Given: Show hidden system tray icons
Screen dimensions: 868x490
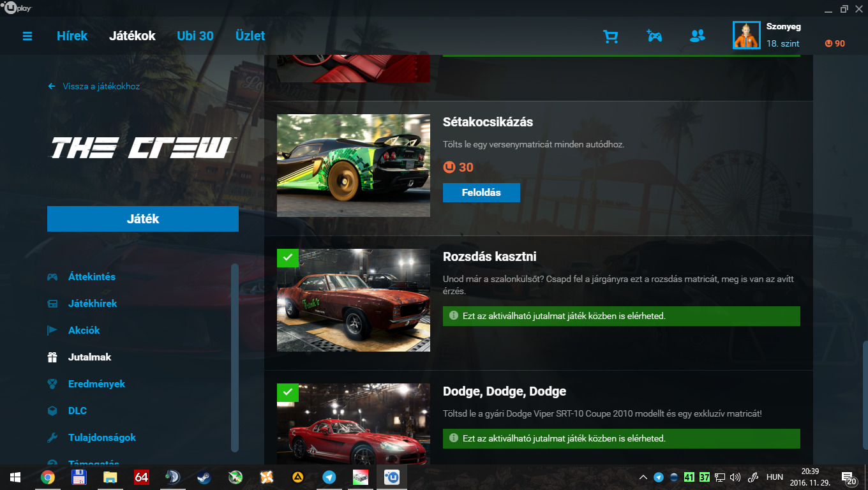Looking at the screenshot, I should point(643,477).
